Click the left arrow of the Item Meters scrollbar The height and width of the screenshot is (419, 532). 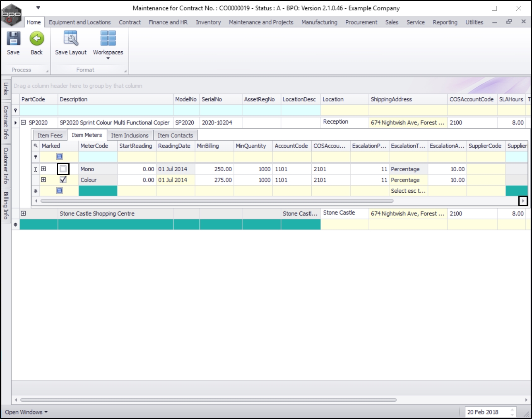click(x=36, y=201)
